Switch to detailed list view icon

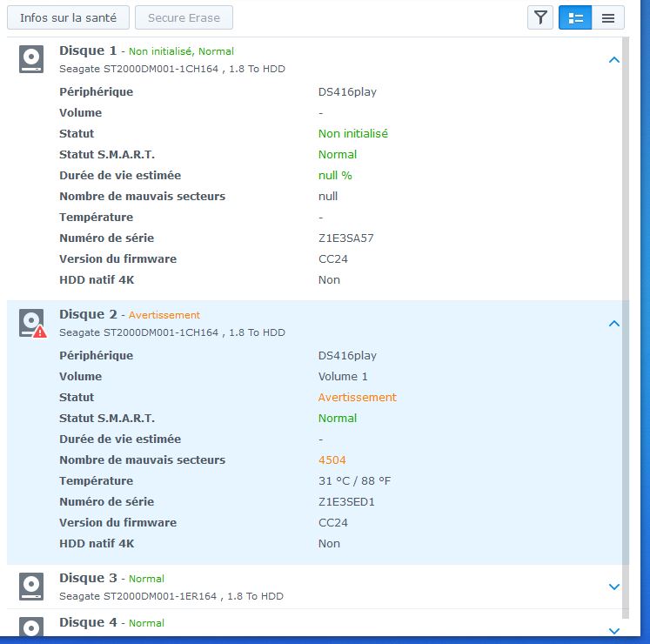tap(575, 17)
